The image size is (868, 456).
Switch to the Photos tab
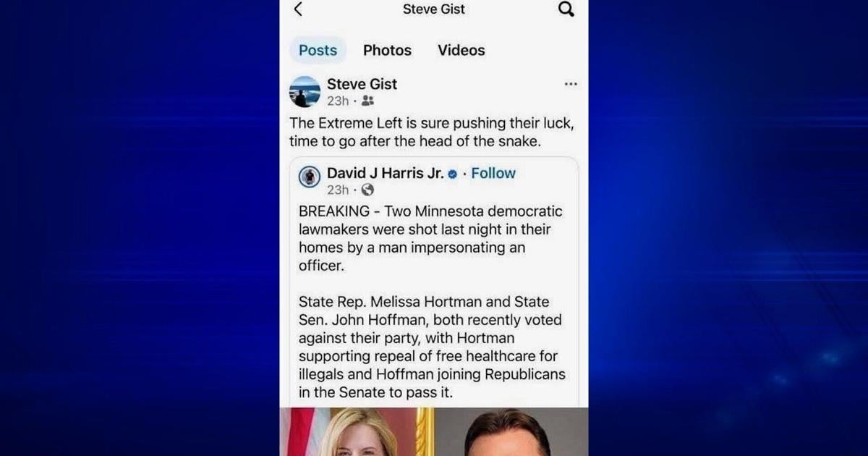pos(387,50)
